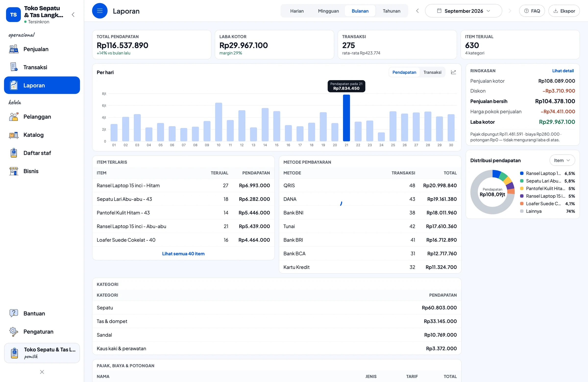The width and height of the screenshot is (588, 382).
Task: Open the hamburger menu button
Action: (99, 11)
